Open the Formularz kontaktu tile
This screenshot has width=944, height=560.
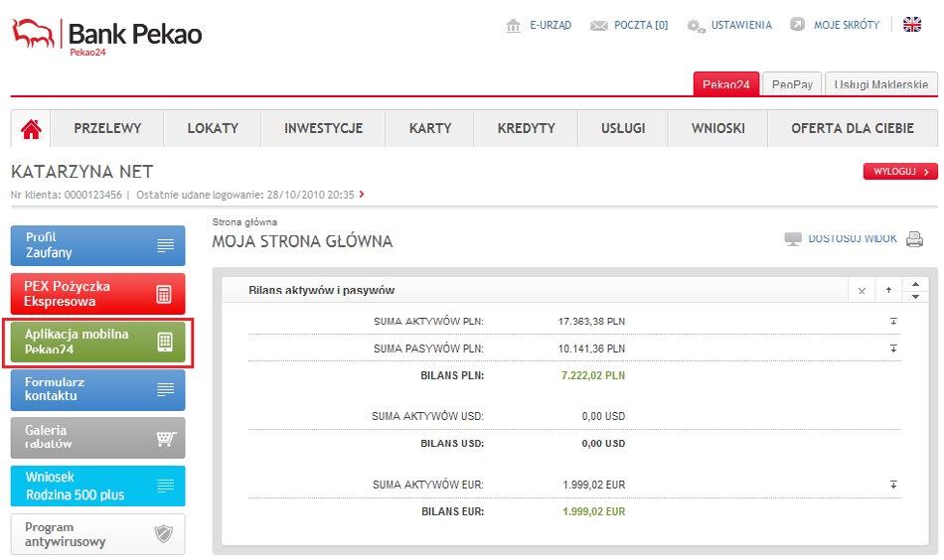(97, 390)
